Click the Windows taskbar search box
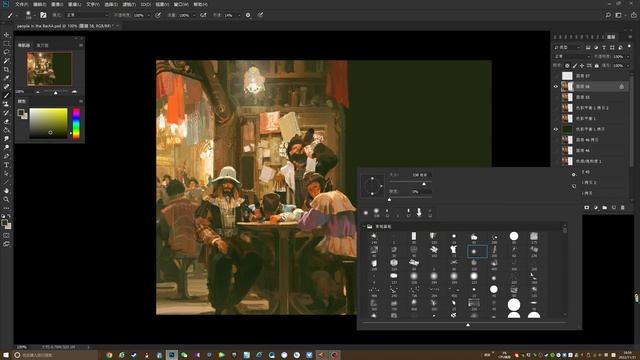Screen dimensions: 640x360 (54, 355)
